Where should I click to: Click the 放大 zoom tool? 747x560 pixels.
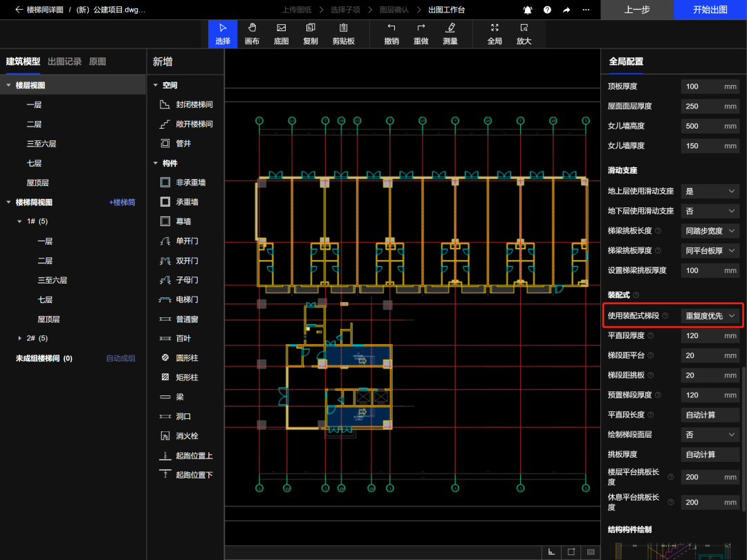tap(524, 33)
